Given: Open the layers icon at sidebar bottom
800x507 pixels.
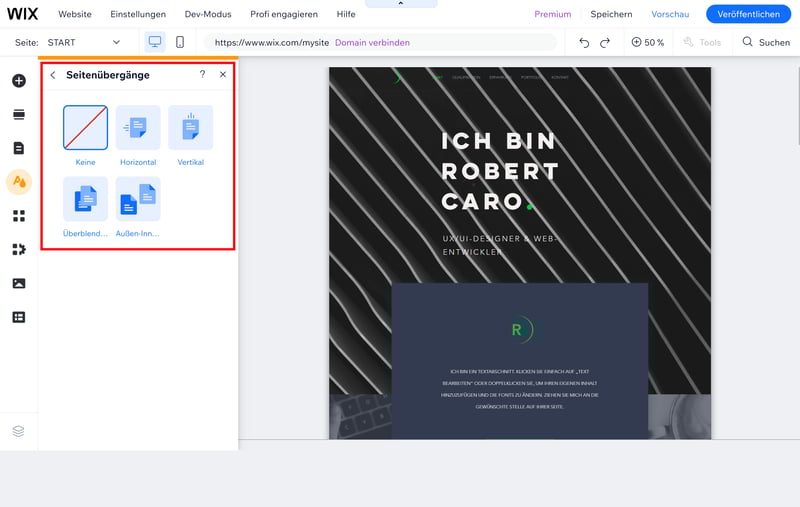Looking at the screenshot, I should [x=18, y=431].
